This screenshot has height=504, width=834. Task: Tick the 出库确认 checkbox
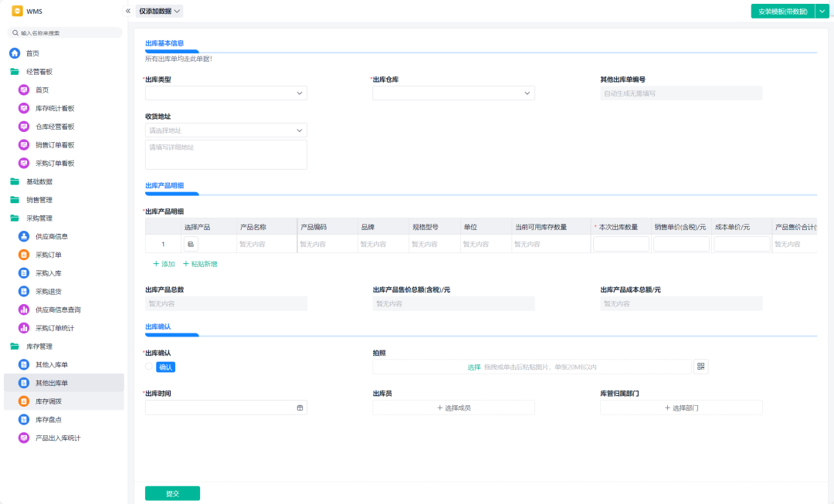coord(149,367)
